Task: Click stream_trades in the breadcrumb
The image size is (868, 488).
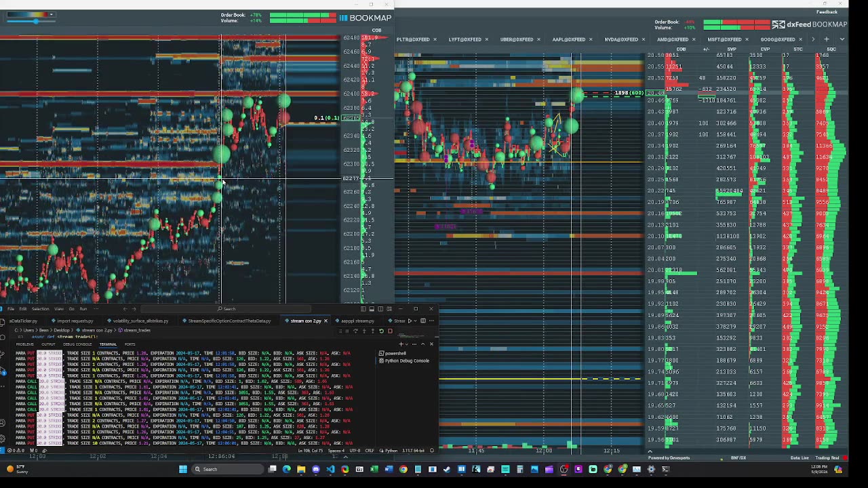Action: tap(134, 330)
